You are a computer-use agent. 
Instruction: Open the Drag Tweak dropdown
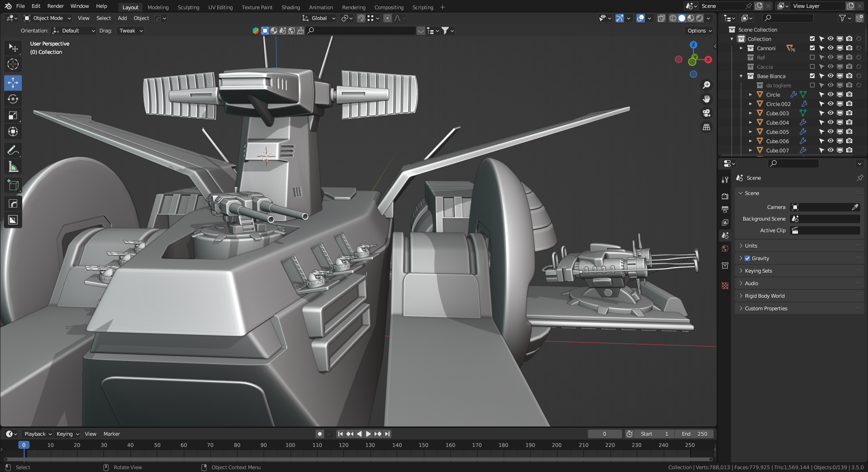coord(130,31)
